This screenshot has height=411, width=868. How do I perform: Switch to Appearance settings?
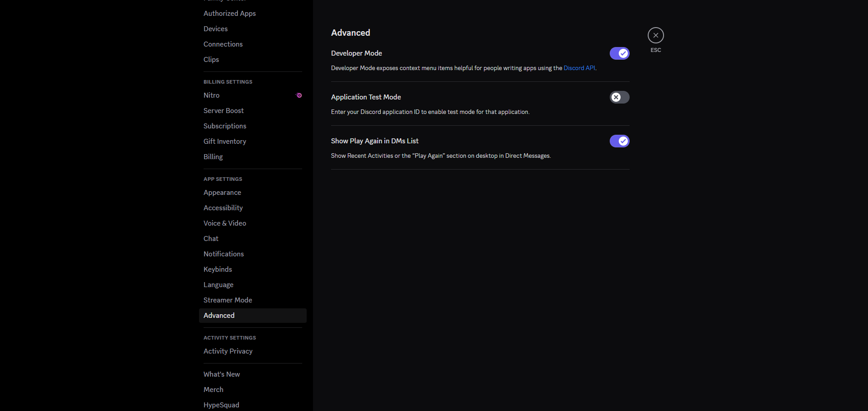point(252,193)
